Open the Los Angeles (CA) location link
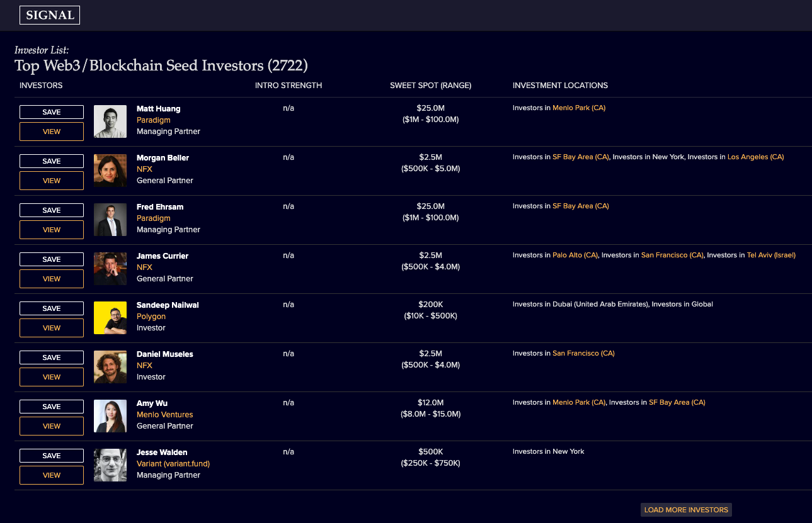 click(756, 157)
